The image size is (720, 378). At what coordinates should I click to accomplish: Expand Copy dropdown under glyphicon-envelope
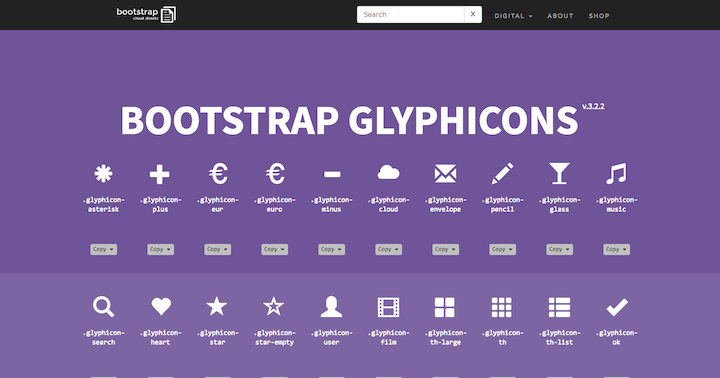tap(445, 249)
